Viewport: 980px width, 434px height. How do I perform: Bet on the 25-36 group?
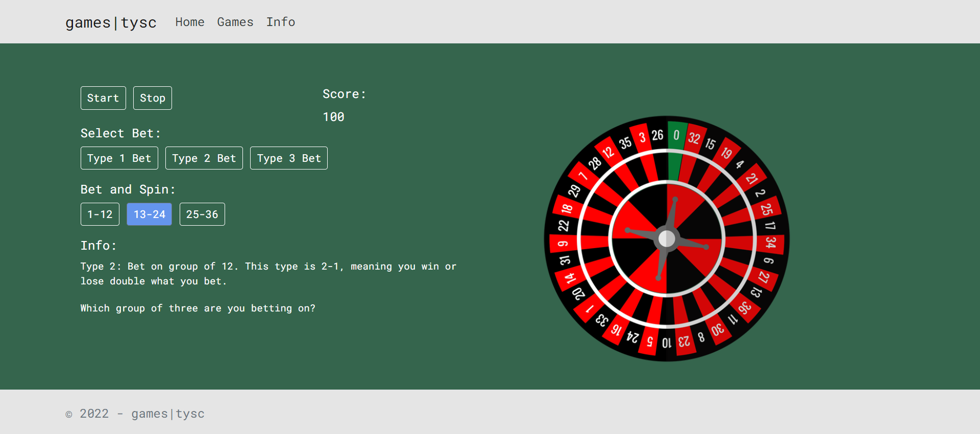coord(202,214)
